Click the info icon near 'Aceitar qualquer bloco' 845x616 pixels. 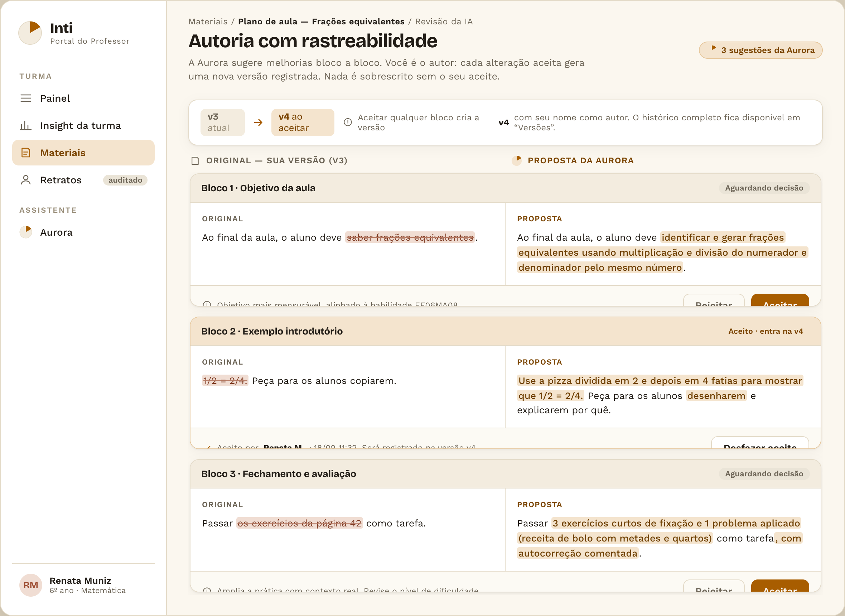348,122
